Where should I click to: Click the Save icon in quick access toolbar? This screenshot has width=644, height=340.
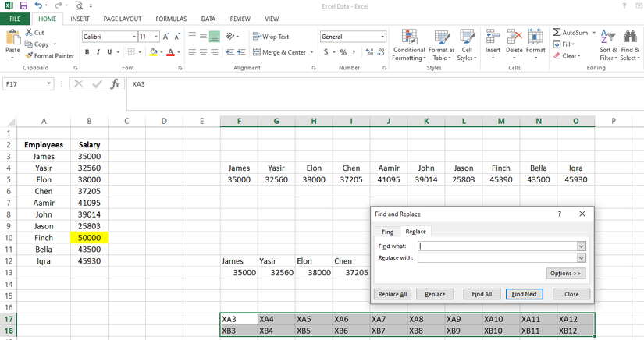tap(23, 5)
